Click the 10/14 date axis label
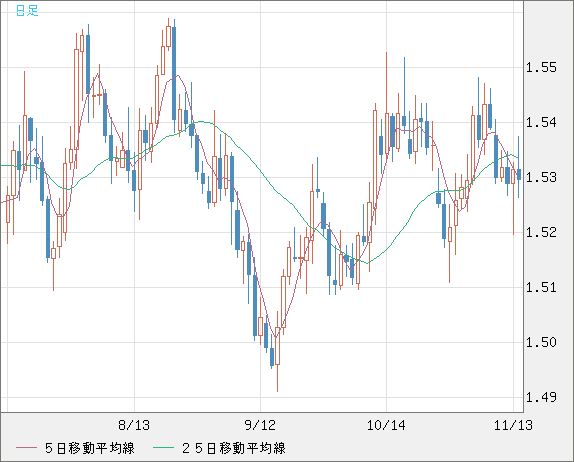Image resolution: width=574 pixels, height=462 pixels. pos(386,425)
